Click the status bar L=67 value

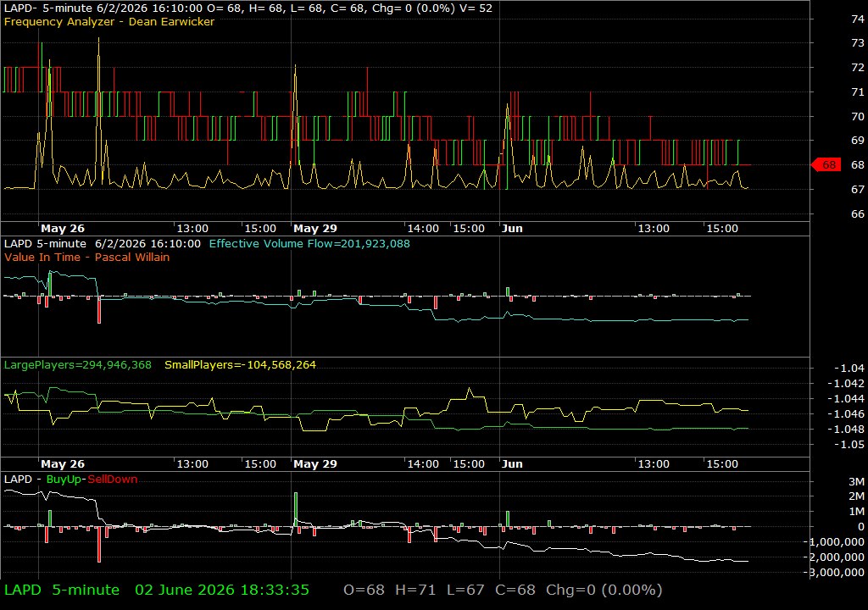point(465,590)
